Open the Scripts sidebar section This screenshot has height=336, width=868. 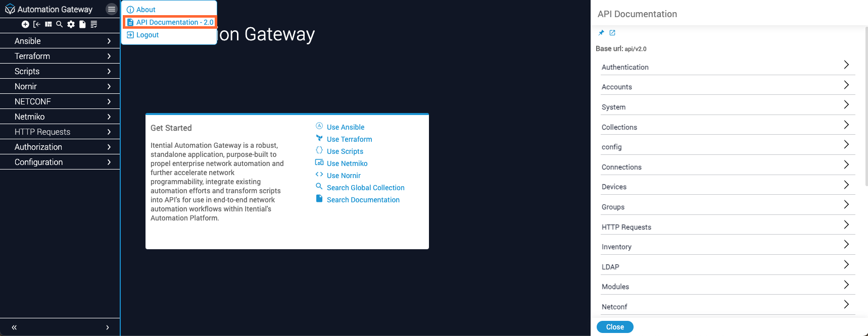click(x=60, y=71)
